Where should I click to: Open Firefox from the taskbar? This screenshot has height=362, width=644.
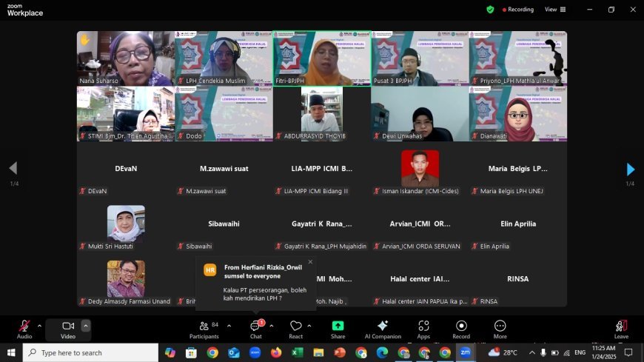[276, 352]
